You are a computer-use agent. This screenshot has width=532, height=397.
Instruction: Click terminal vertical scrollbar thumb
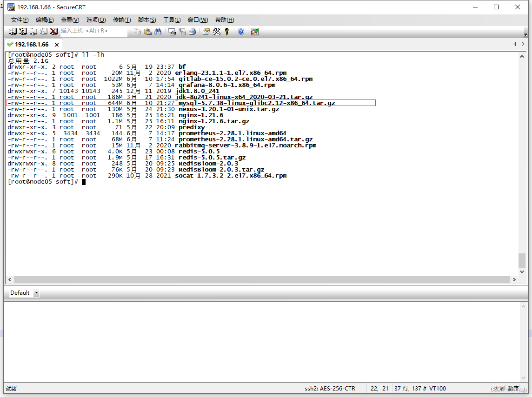tap(522, 260)
